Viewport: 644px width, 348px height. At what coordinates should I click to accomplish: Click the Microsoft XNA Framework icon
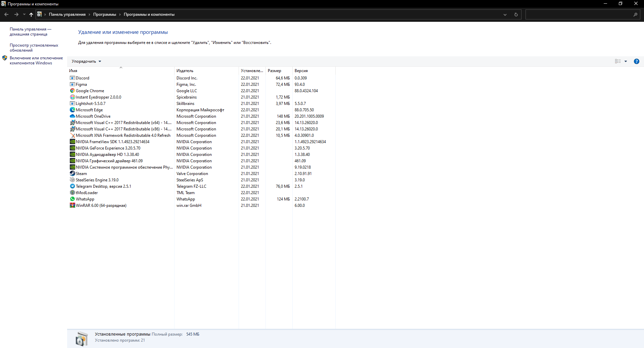(x=72, y=135)
